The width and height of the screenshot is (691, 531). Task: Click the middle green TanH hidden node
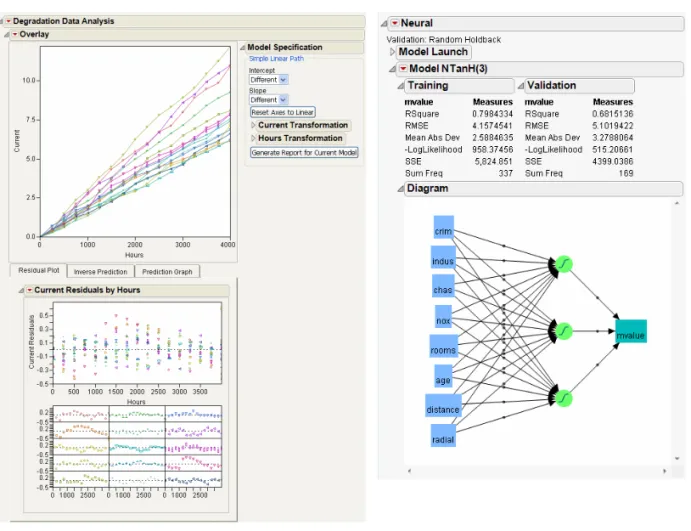pos(564,331)
